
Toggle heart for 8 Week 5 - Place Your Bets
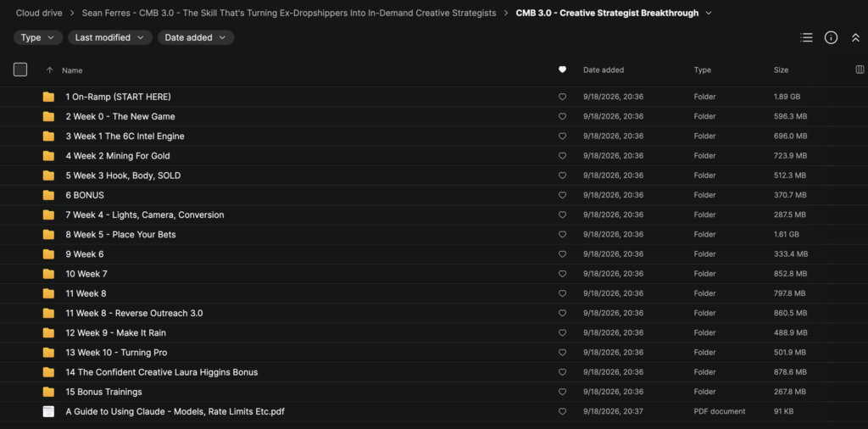click(x=563, y=235)
